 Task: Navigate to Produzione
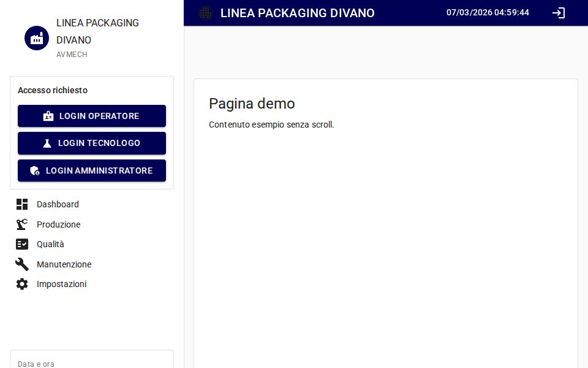58,224
